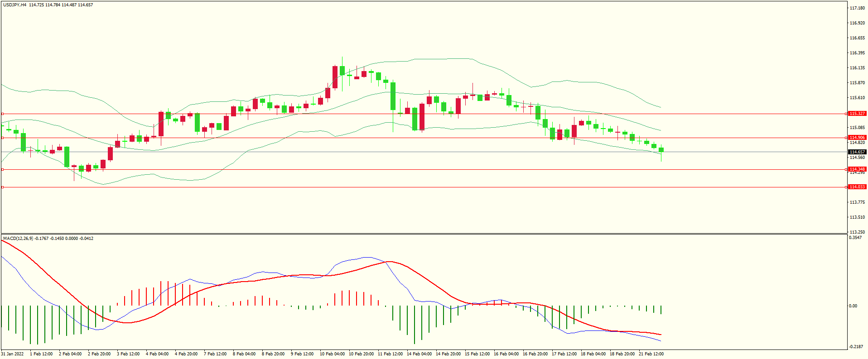Click the 18 Feb 04:00 time label
Screen dimensions: 868x359
pyautogui.click(x=593, y=354)
